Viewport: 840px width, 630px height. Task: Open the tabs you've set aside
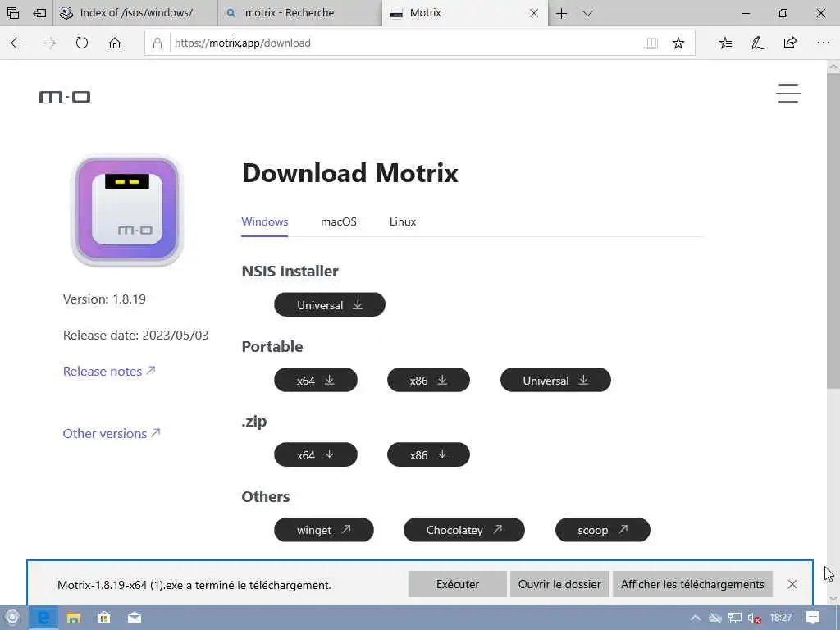tap(13, 13)
